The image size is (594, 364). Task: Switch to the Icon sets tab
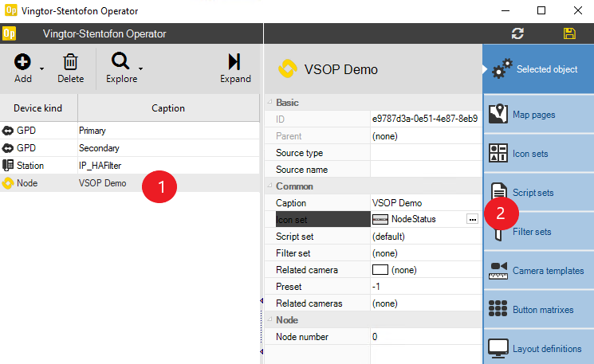click(x=538, y=154)
